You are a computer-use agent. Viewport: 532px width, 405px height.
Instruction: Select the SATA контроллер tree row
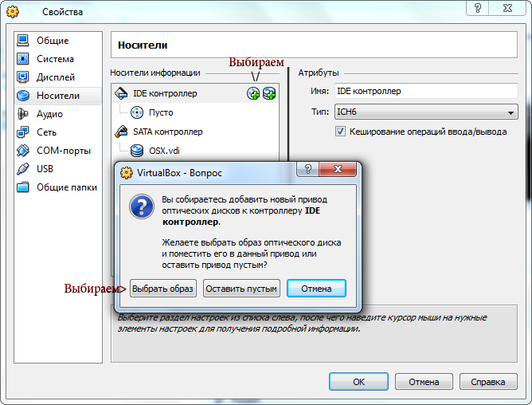tap(167, 132)
